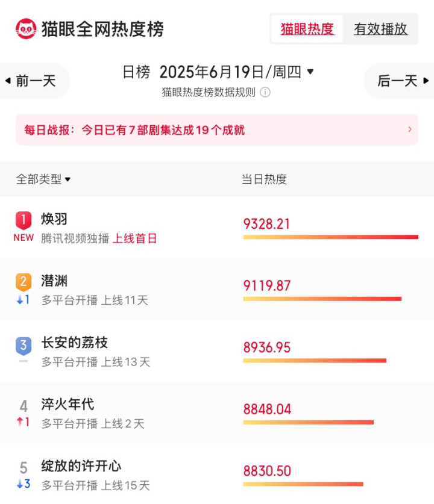Click the heat bar for 焕羽 9328.21

pos(330,237)
